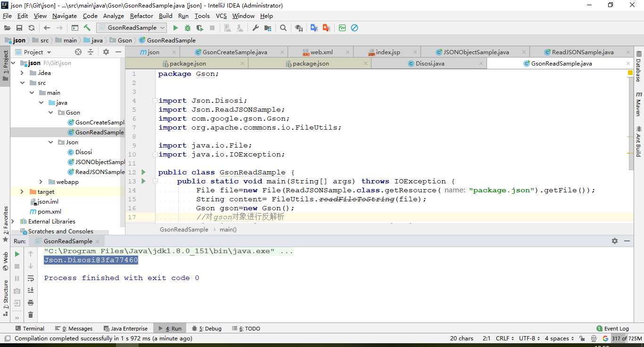The image size is (644, 347).
Task: Open the Java Enterprise tool window
Action: tap(125, 329)
